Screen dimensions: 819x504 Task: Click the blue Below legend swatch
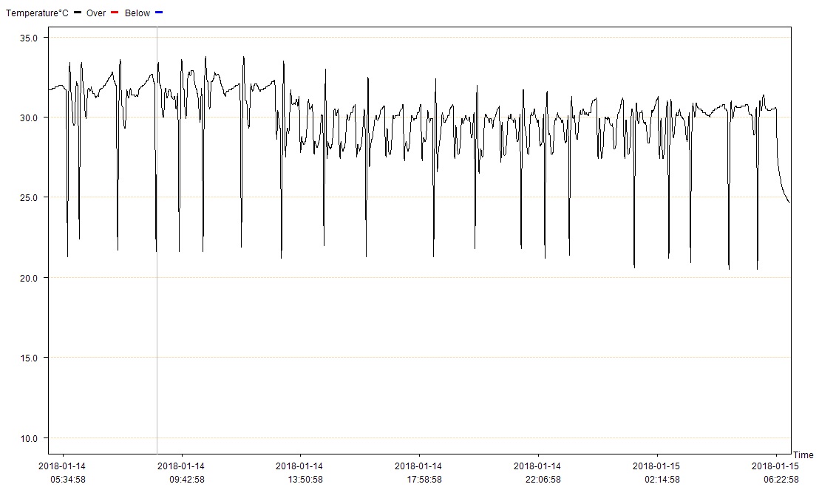(x=159, y=13)
